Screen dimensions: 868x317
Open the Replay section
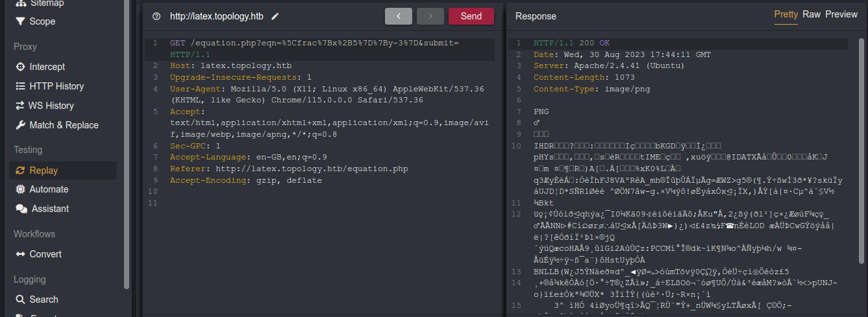click(x=43, y=170)
